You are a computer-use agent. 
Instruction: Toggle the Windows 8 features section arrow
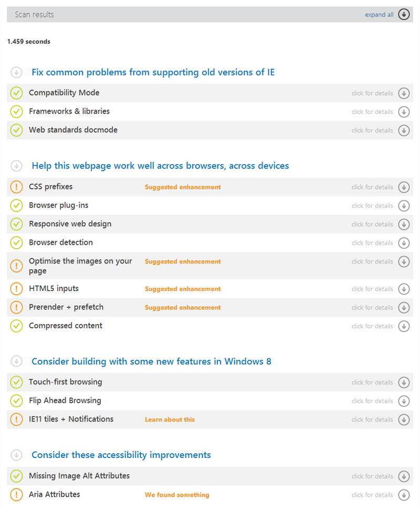tap(16, 361)
